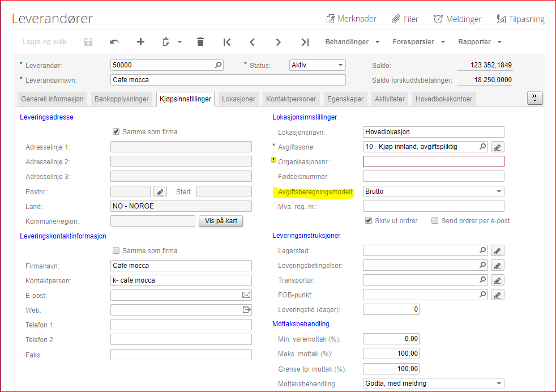The image size is (556, 392).
Task: Click the undo arrow toolbar icon
Action: point(114,42)
